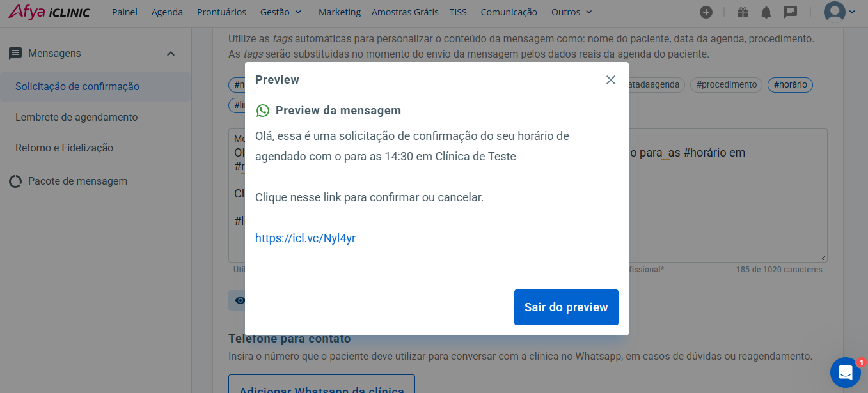Go to Prontuários in top navigation

[x=221, y=12]
